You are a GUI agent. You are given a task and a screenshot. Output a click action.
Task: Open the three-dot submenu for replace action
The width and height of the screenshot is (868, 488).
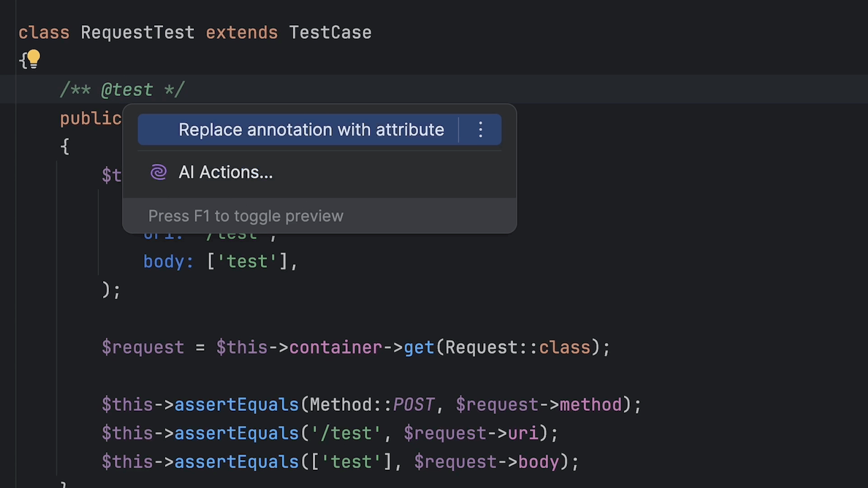point(481,130)
